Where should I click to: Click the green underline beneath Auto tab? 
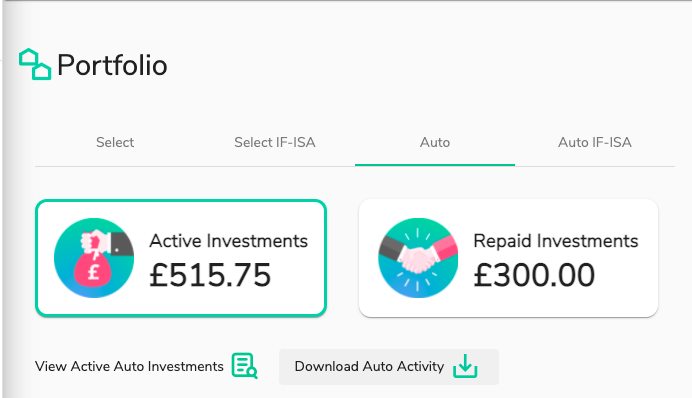point(435,165)
